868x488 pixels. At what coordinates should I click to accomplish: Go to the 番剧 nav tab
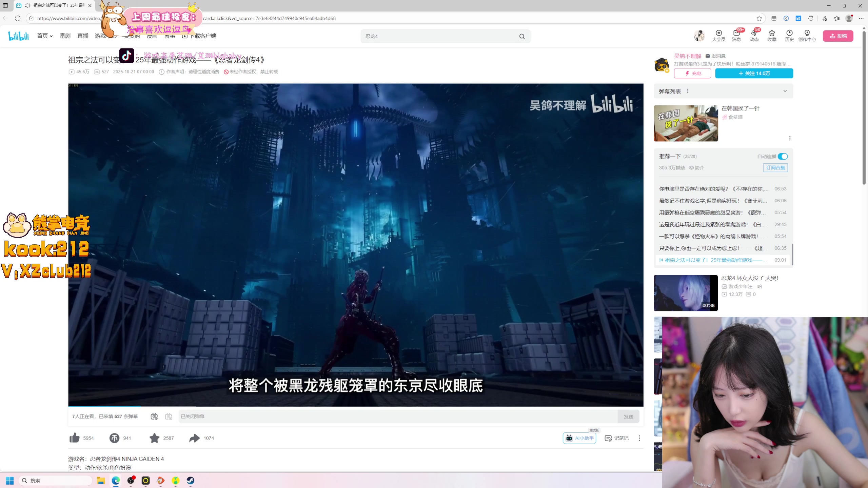click(x=65, y=36)
